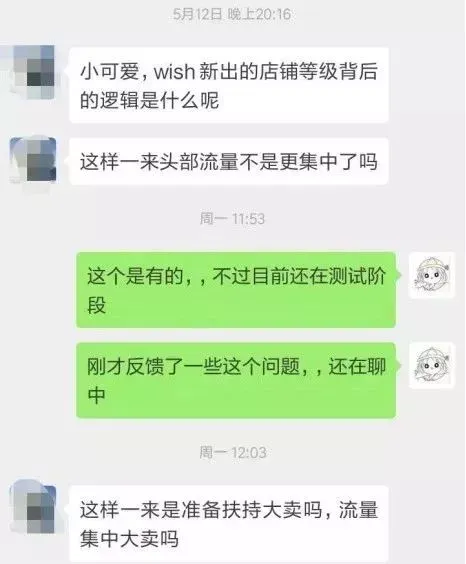Image resolution: width=466 pixels, height=564 pixels.
Task: Click the words 小可爱 in the first bubble
Action: click(x=109, y=71)
